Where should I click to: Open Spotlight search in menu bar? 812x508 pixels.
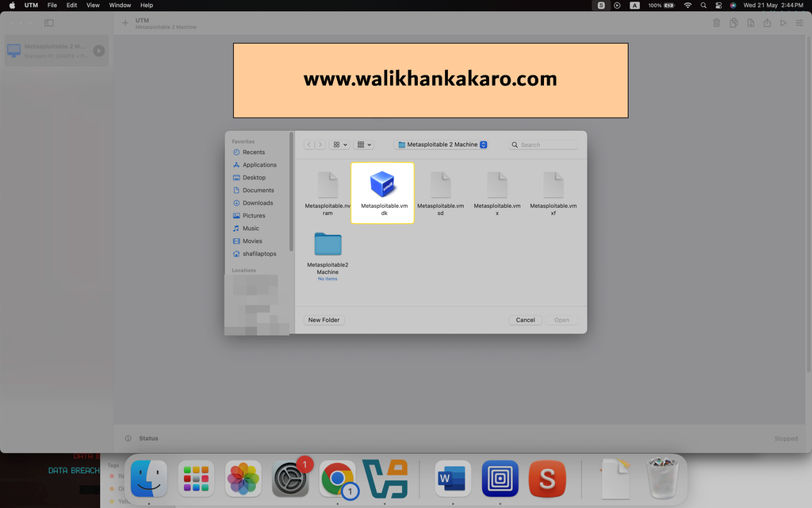coord(703,6)
